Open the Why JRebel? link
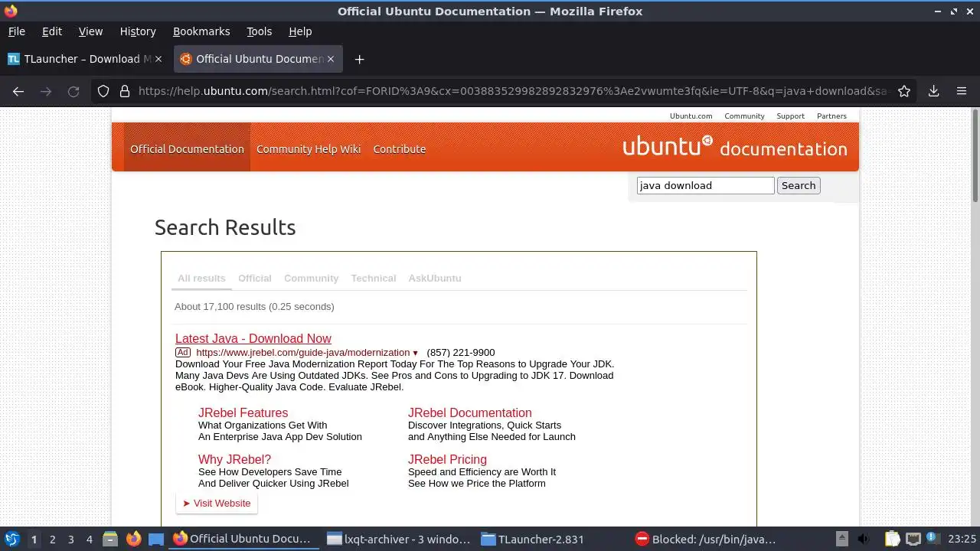980x551 pixels. 235,459
